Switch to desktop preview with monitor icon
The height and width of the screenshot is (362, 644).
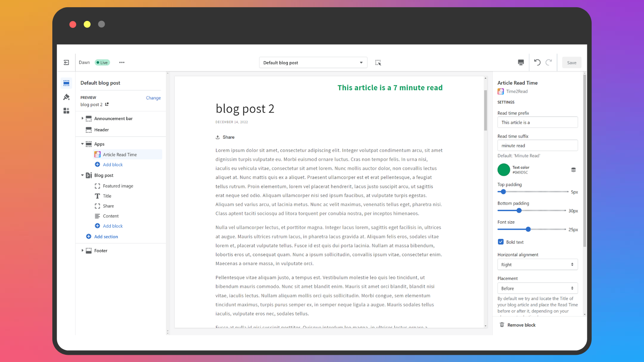coord(520,62)
